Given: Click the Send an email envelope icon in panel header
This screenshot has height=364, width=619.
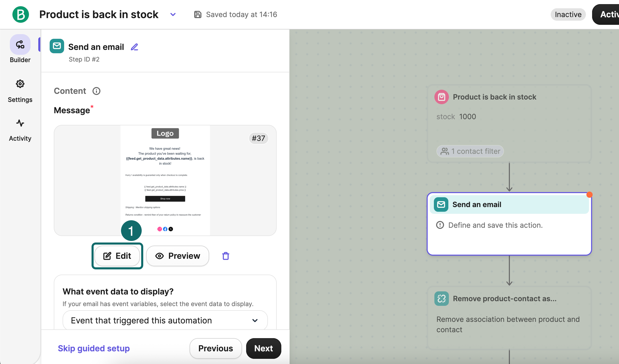Looking at the screenshot, I should (57, 46).
